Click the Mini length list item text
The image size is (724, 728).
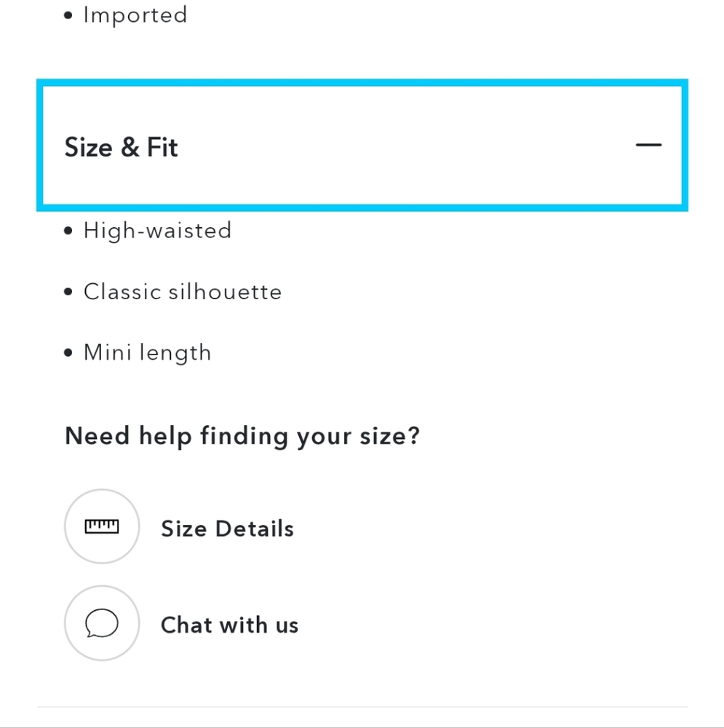click(x=147, y=353)
